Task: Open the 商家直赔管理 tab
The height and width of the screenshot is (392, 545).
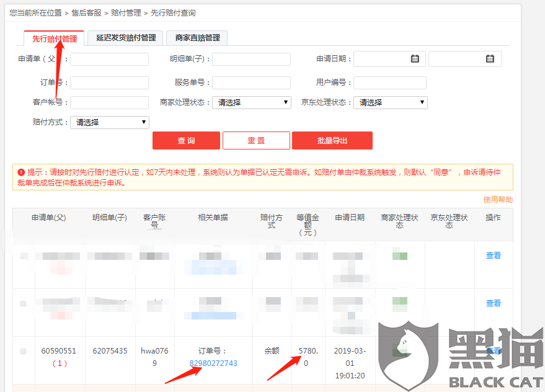Action: coord(198,37)
